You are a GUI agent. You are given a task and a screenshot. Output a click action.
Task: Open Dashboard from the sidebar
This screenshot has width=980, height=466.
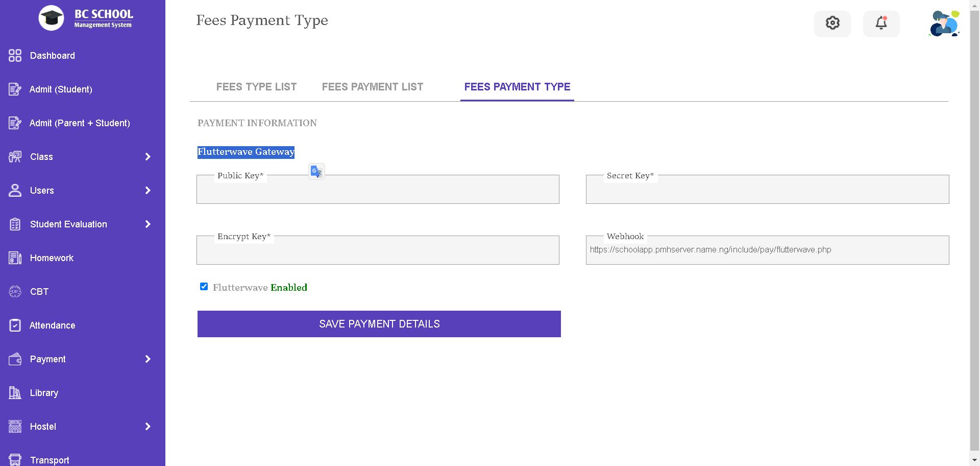coord(52,56)
